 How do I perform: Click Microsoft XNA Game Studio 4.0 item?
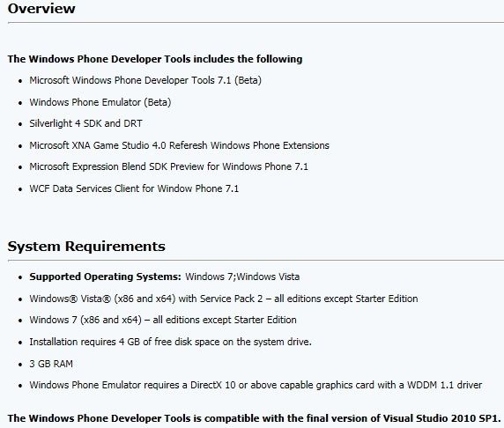[x=180, y=145]
